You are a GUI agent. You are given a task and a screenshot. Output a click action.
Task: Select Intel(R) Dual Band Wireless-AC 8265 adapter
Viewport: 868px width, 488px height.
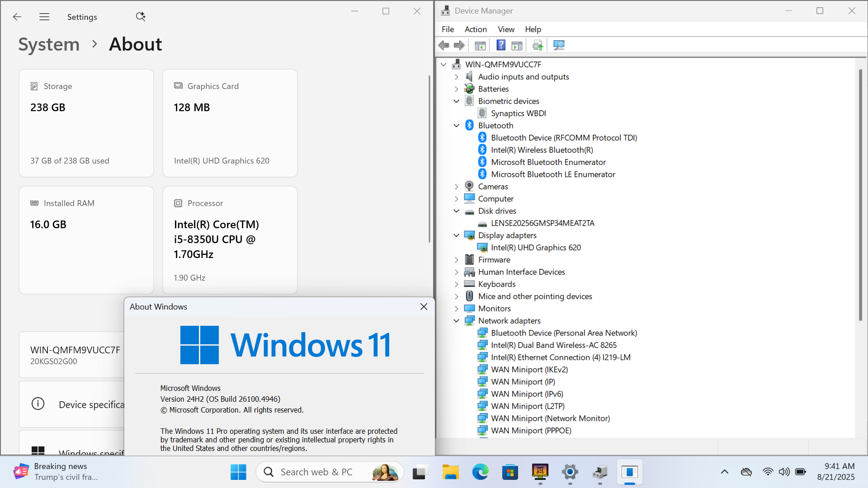(554, 345)
